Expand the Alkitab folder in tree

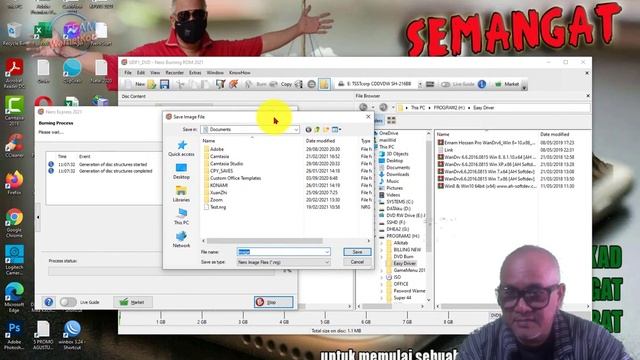point(382,243)
